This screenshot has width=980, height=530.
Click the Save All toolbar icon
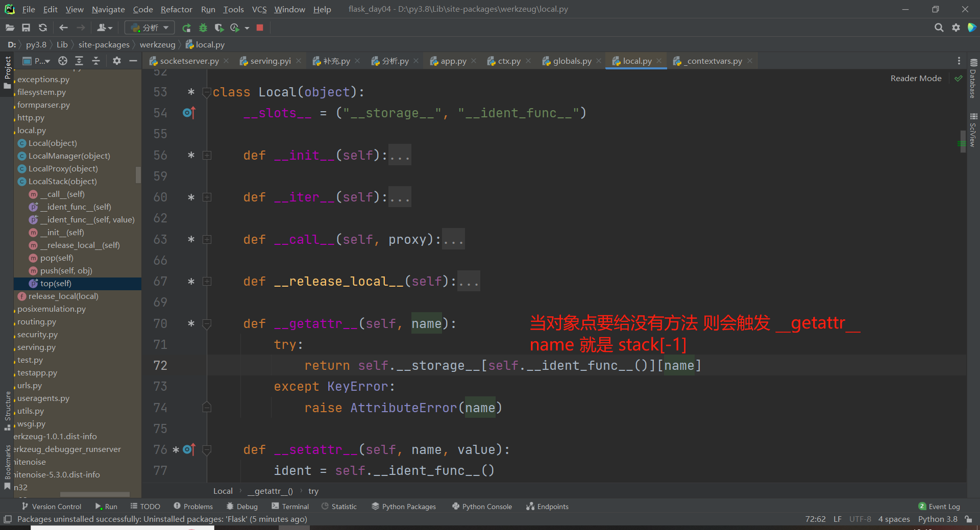pyautogui.click(x=26, y=28)
